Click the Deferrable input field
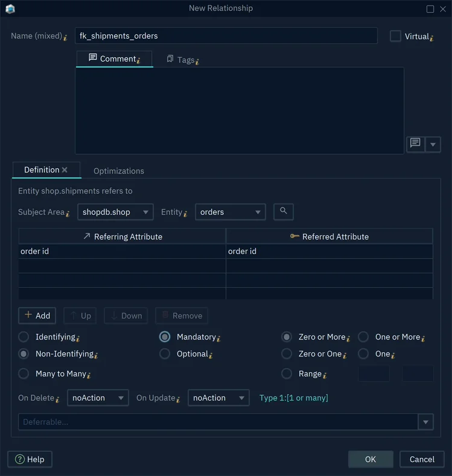 pyautogui.click(x=218, y=422)
